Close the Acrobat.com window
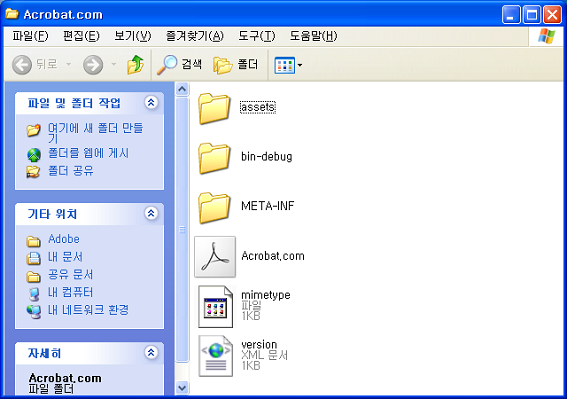Image resolution: width=567 pixels, height=399 pixels. point(553,15)
